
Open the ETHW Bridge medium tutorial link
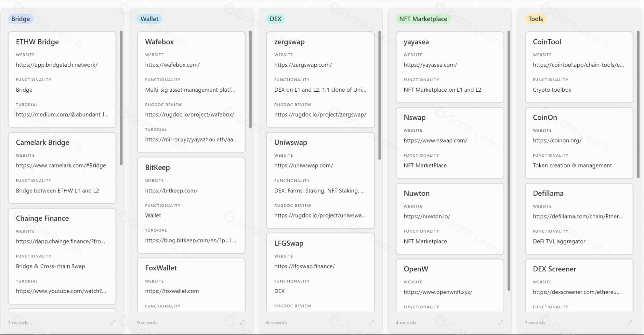(x=62, y=114)
